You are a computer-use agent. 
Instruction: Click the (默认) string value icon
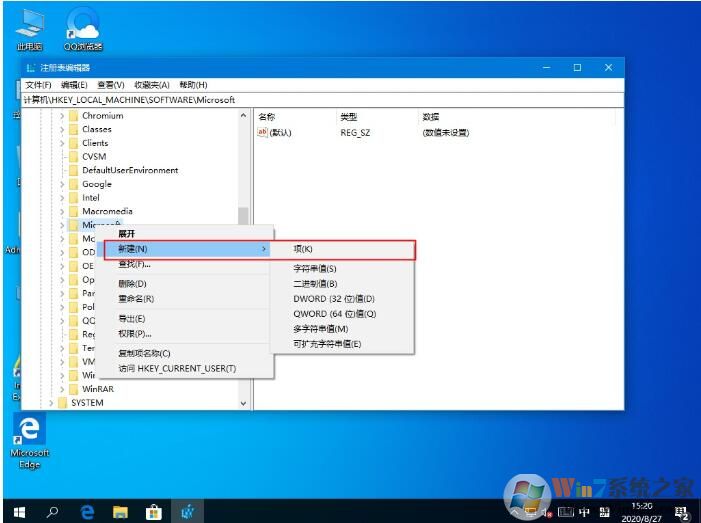[x=262, y=132]
